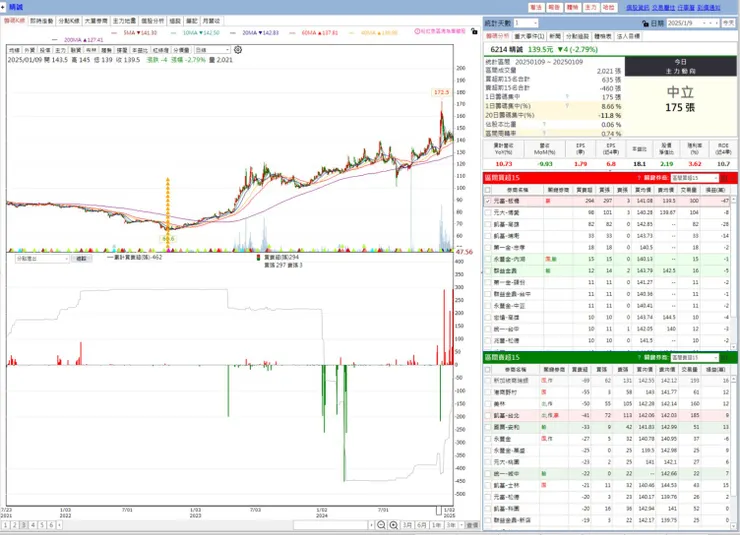Open dropdown arrow beside 3年 button

[x=461, y=525]
